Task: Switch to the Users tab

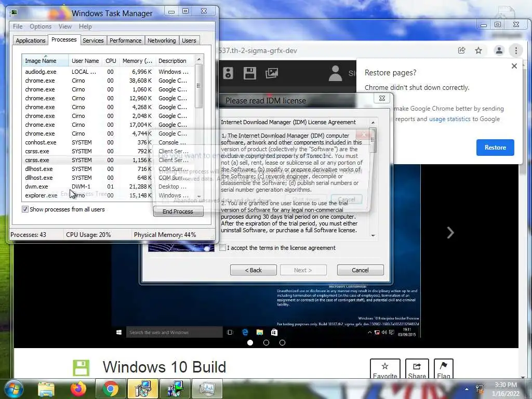Action: pyautogui.click(x=189, y=41)
